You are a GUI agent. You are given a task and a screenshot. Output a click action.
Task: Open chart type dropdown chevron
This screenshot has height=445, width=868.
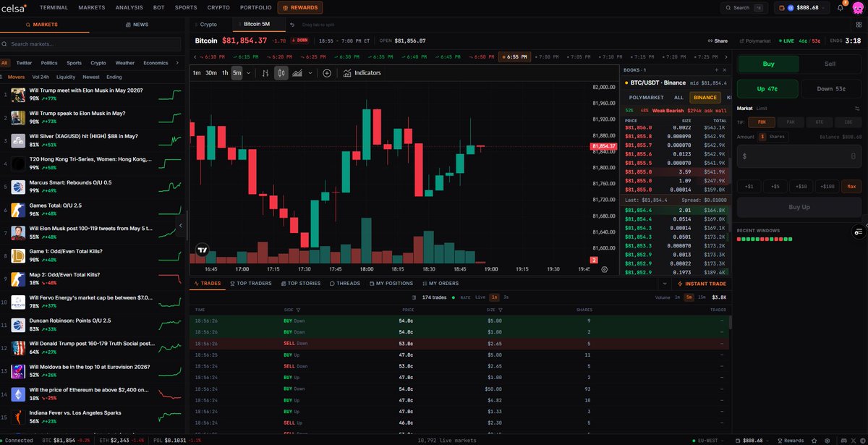[x=310, y=73]
